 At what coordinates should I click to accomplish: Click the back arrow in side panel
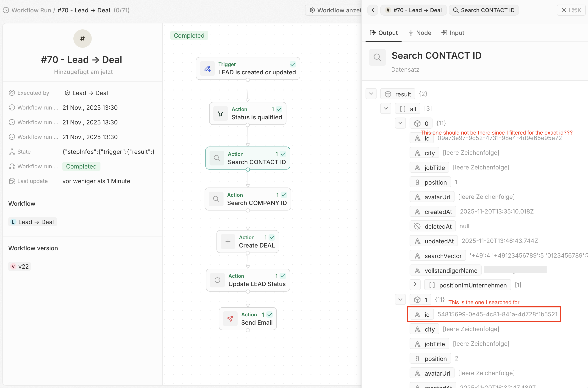[373, 10]
